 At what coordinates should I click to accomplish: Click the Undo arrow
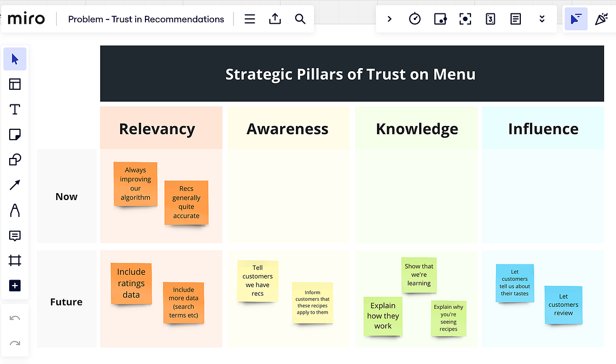(x=15, y=318)
